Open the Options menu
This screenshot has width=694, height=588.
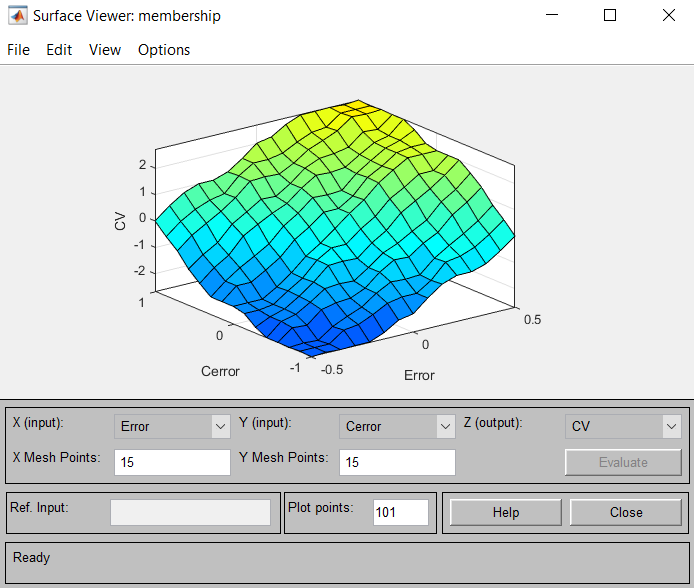coord(164,50)
